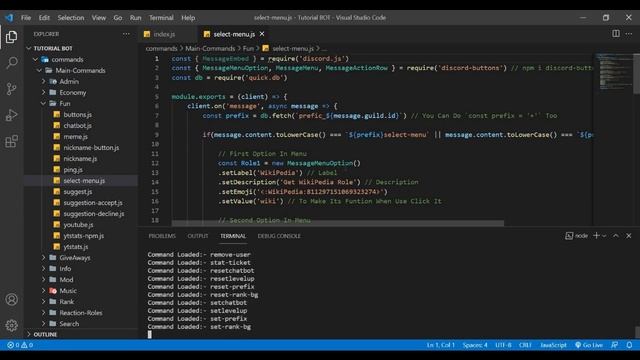Change encoding via UTF-8 status
Image resolution: width=640 pixels, height=360 pixels.
coord(503,345)
